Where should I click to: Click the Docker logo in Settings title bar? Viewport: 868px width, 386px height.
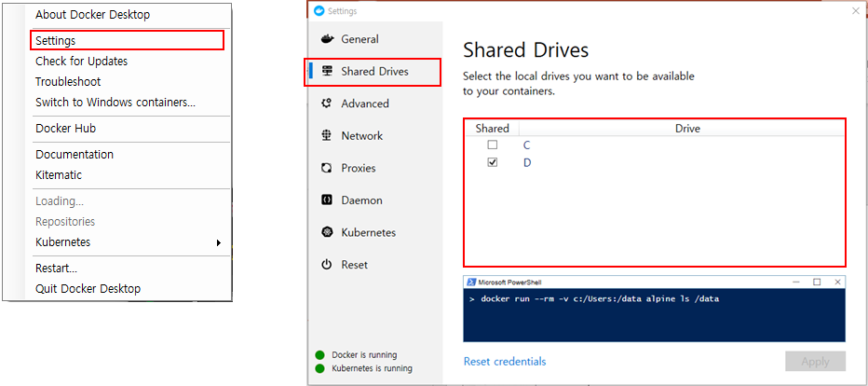pyautogui.click(x=319, y=10)
